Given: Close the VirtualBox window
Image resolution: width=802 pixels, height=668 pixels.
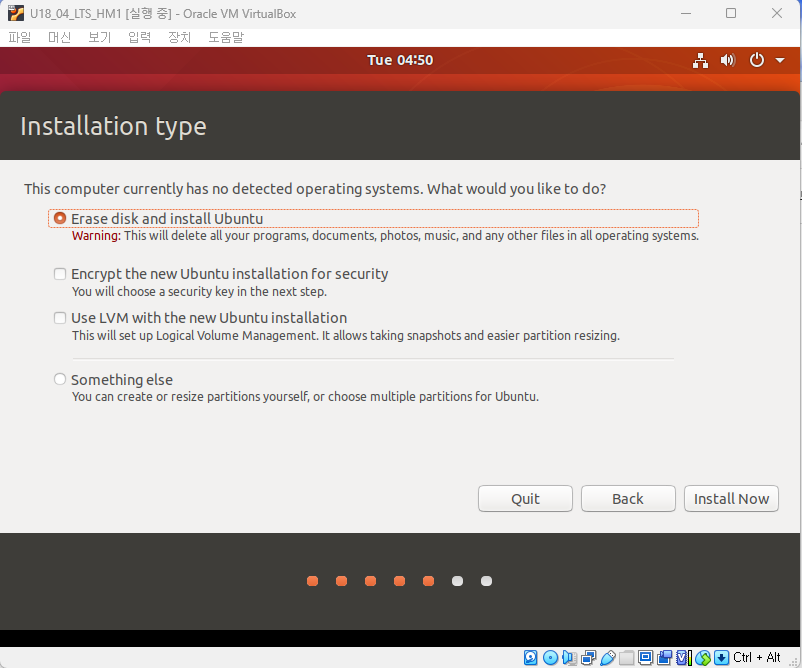Looking at the screenshot, I should tap(776, 13).
